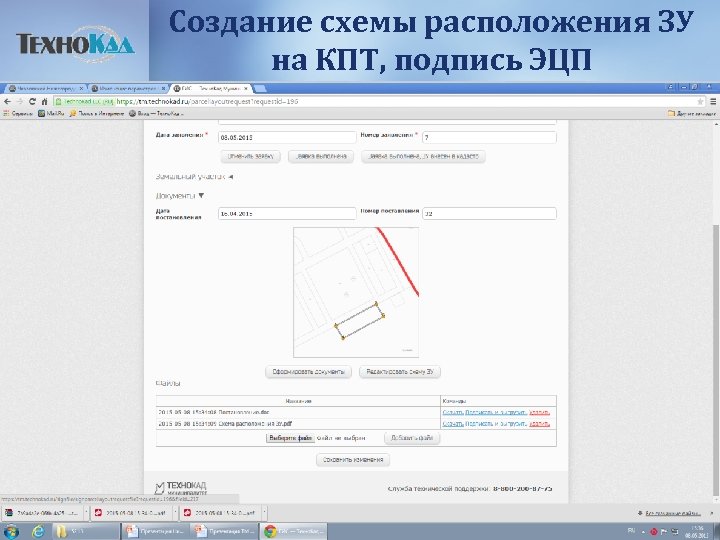Click the browser forward arrow
This screenshot has width=720, height=540.
tap(20, 101)
